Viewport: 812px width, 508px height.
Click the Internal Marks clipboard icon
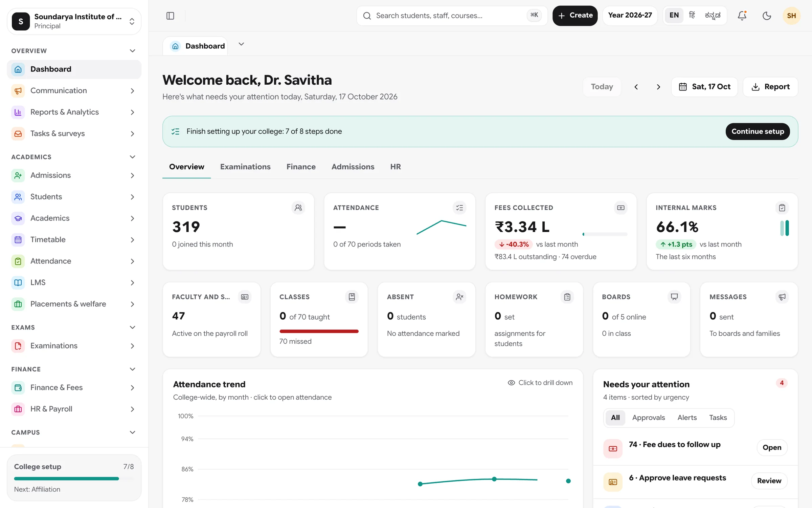point(782,208)
